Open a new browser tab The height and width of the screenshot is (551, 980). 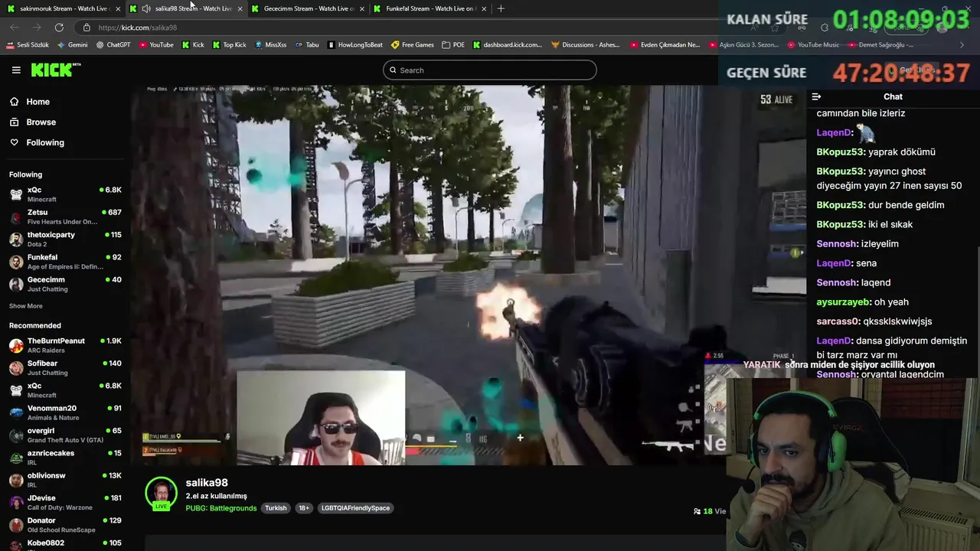501,8
